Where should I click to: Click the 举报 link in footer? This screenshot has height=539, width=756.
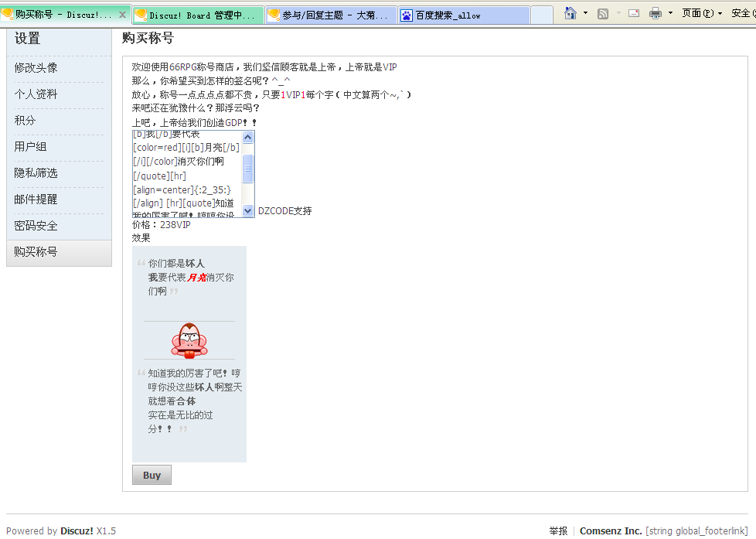[558, 530]
